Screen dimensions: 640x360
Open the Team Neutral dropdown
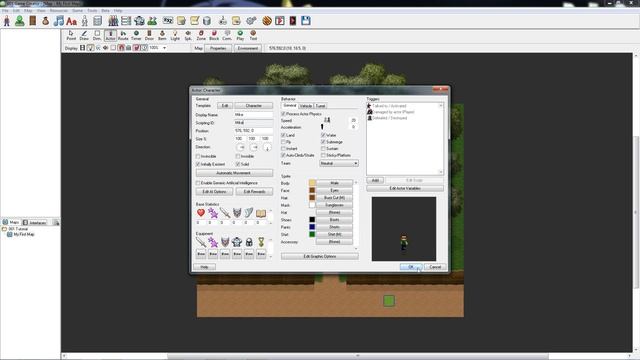[x=339, y=163]
